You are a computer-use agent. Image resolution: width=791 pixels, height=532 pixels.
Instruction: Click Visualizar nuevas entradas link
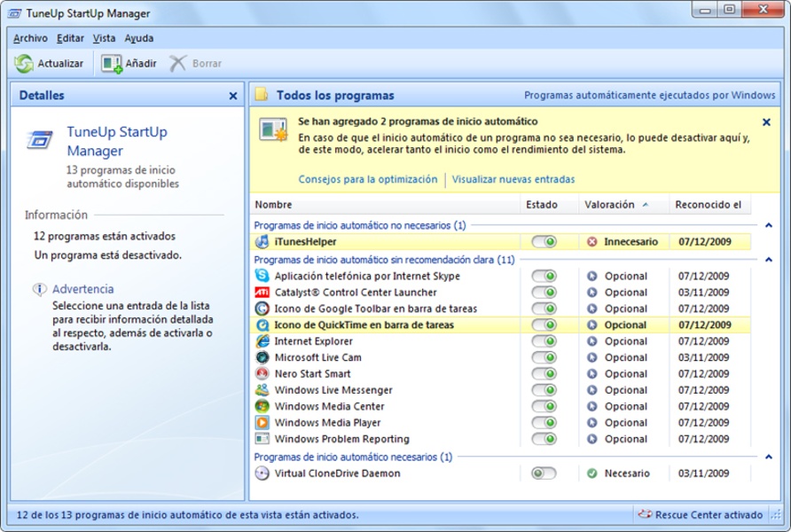click(x=513, y=179)
